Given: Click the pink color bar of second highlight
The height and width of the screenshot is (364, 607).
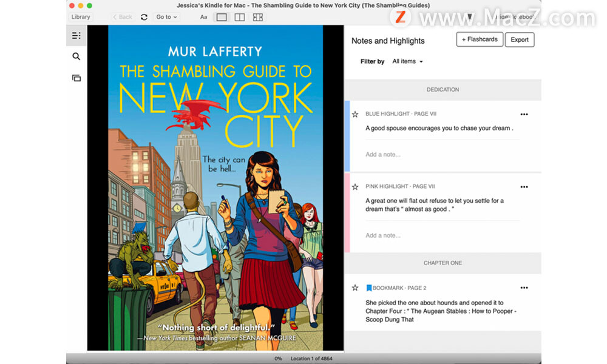Looking at the screenshot, I should click(347, 213).
